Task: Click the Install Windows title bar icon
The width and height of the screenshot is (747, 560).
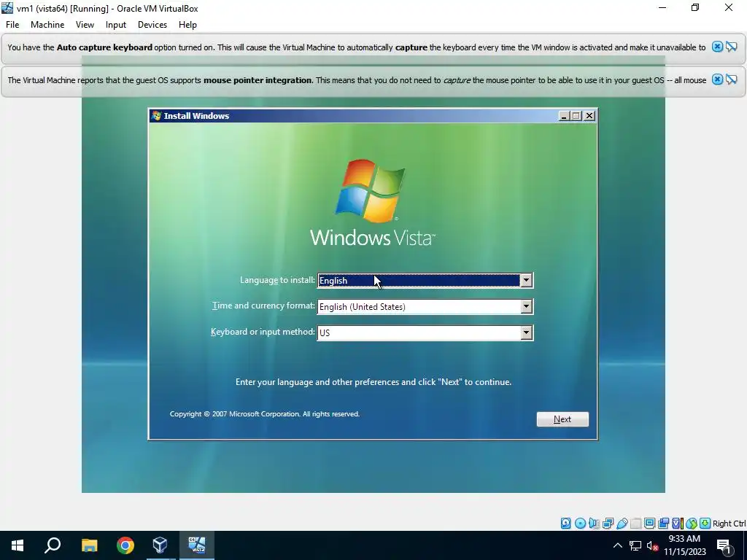Action: 156,115
